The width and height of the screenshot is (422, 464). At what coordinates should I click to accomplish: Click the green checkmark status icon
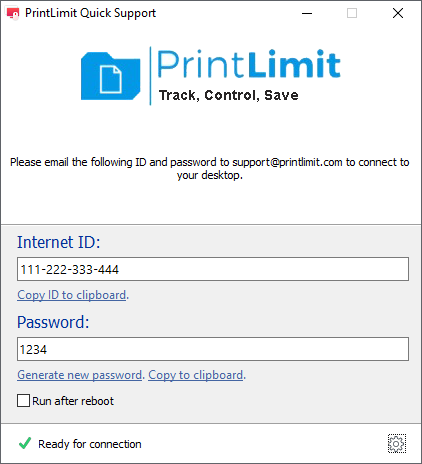pos(25,443)
